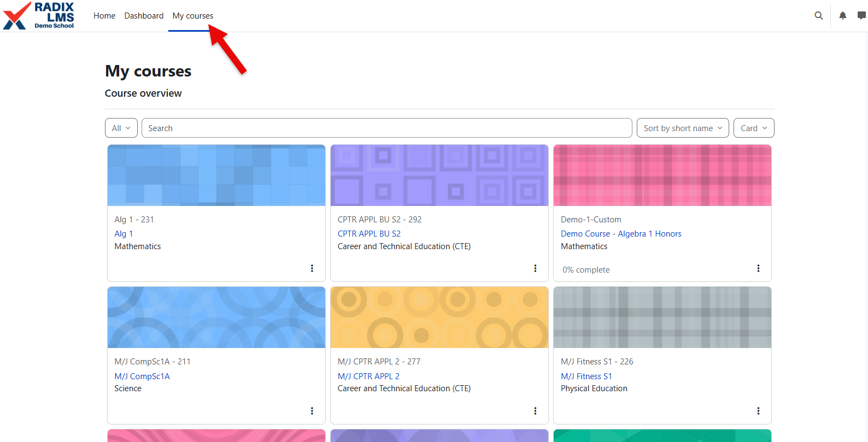Open three-dot menu on Demo Course Algebra card
Image resolution: width=868 pixels, height=442 pixels.
pos(758,268)
